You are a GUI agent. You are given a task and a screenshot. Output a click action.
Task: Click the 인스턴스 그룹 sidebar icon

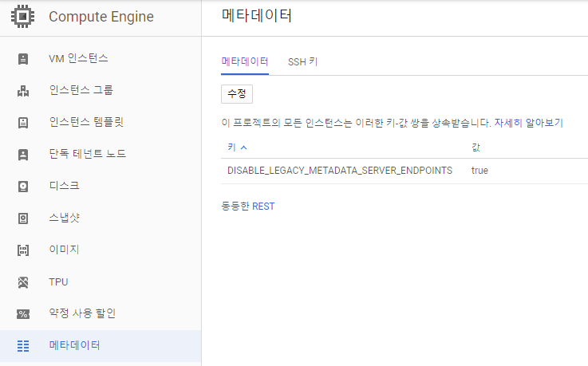click(x=23, y=91)
